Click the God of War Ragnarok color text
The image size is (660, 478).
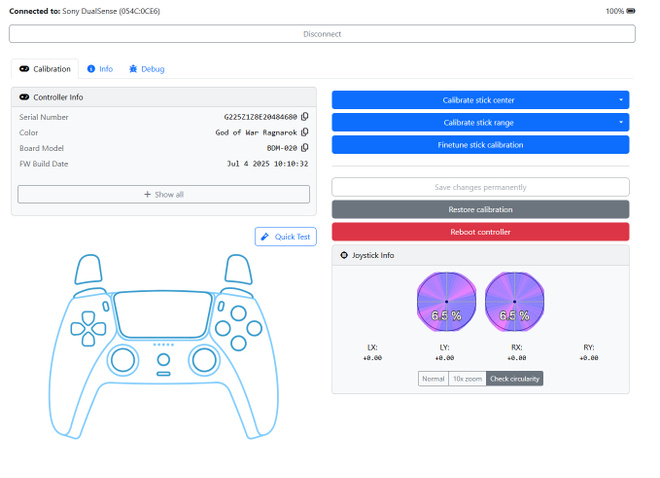point(256,133)
